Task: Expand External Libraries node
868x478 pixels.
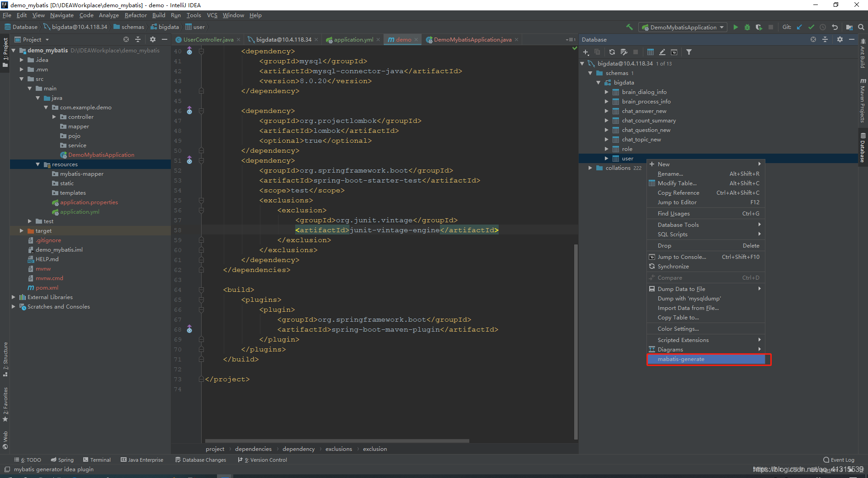Action: coord(13,297)
